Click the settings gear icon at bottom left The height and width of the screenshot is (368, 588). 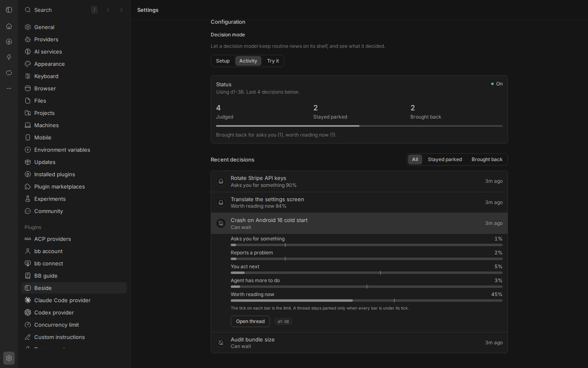point(9,358)
